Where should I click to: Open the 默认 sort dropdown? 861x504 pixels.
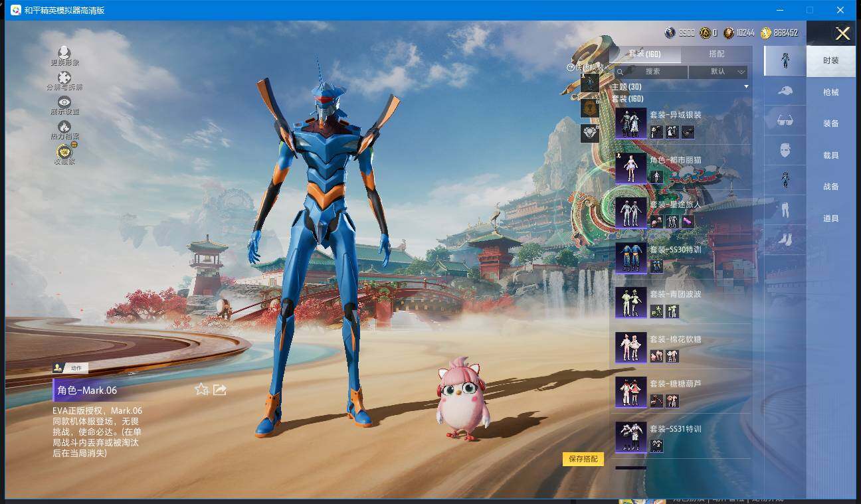click(718, 72)
